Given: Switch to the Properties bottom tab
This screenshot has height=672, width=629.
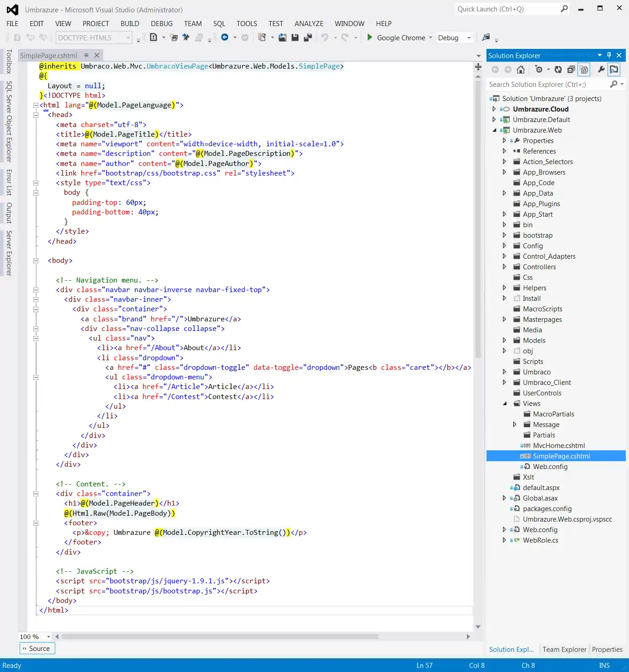Looking at the screenshot, I should [607, 649].
